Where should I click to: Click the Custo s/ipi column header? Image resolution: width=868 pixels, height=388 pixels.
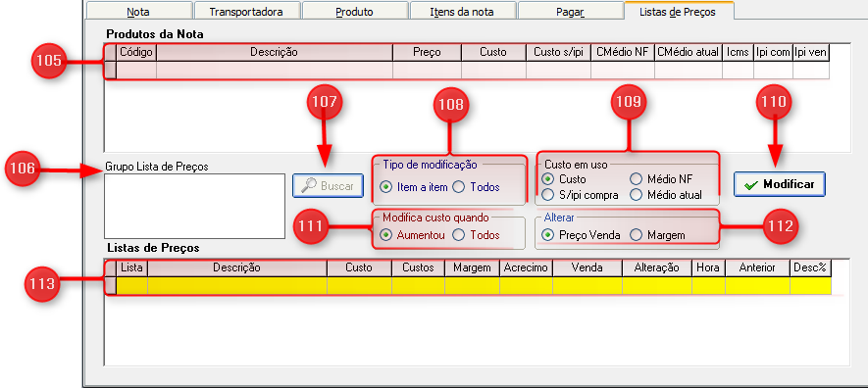pyautogui.click(x=558, y=52)
